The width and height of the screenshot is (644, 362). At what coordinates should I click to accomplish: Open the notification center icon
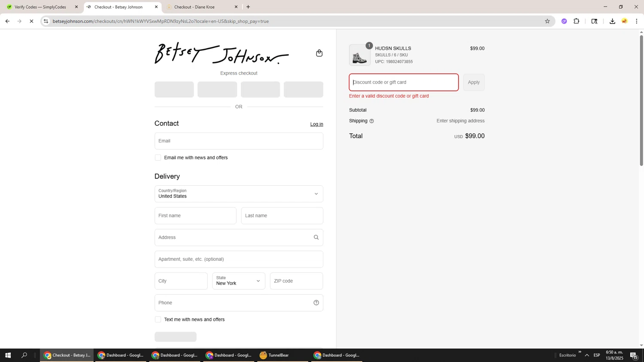(634, 355)
